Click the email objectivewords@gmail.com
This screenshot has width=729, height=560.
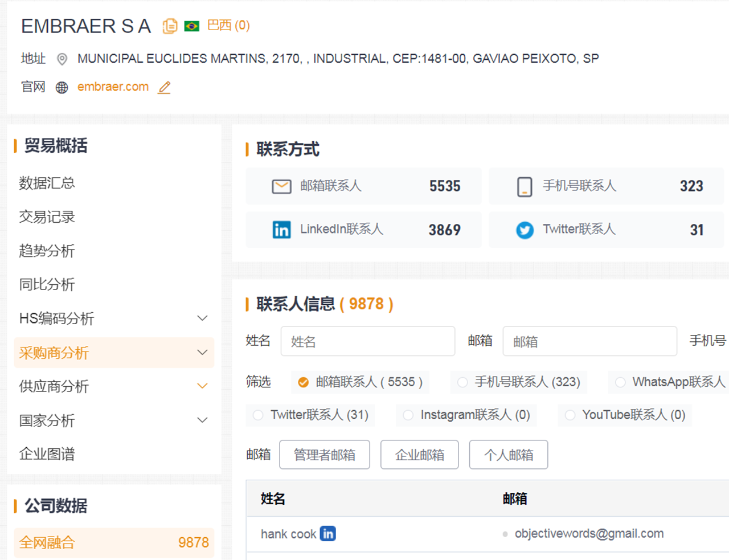pyautogui.click(x=589, y=534)
